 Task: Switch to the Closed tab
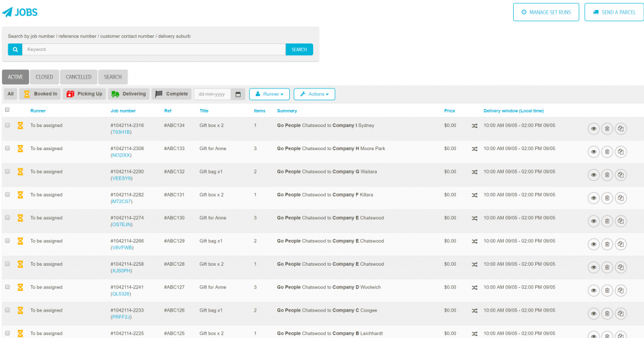click(45, 77)
